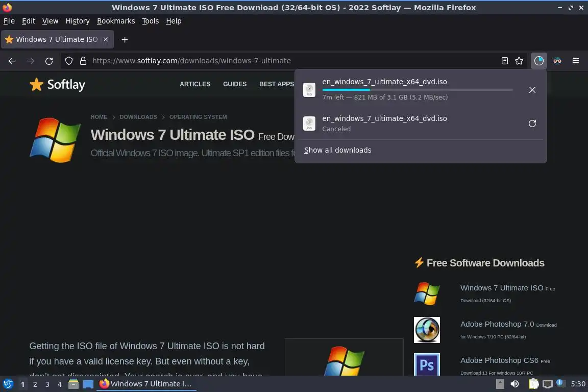Open the volume control in system tray
The width and height of the screenshot is (588, 392).
click(x=515, y=384)
